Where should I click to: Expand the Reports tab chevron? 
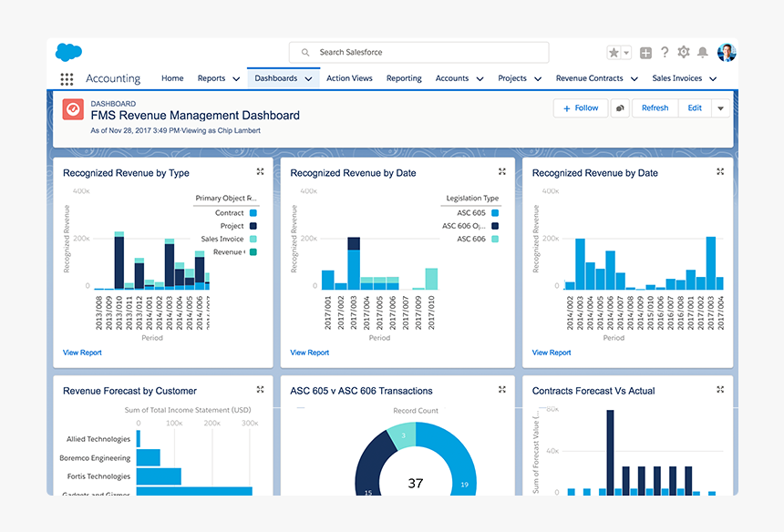(x=236, y=79)
